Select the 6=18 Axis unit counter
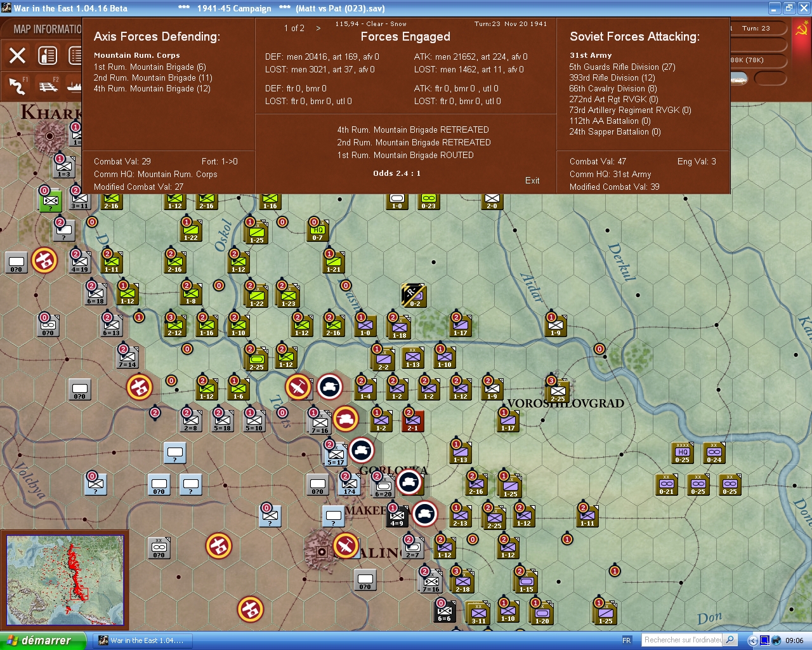 [96, 294]
